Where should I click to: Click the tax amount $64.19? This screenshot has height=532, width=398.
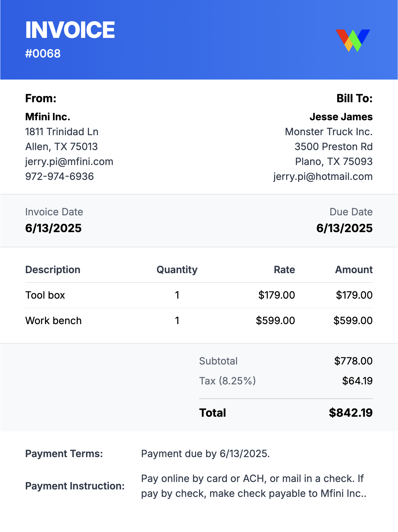357,381
